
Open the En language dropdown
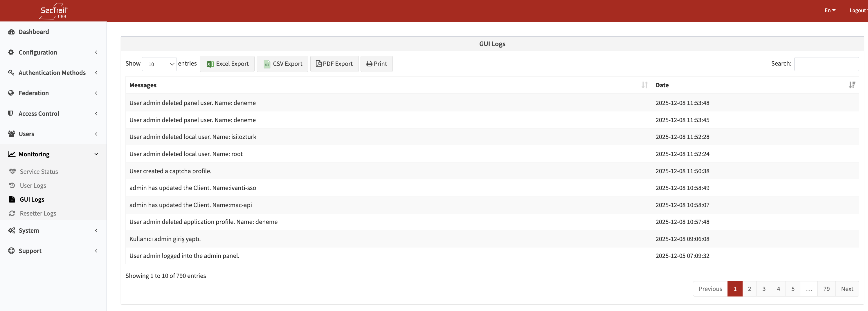point(830,10)
